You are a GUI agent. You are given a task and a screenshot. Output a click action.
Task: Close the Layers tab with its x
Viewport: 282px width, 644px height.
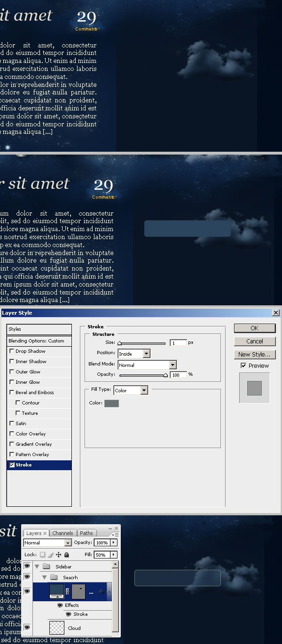(45, 533)
